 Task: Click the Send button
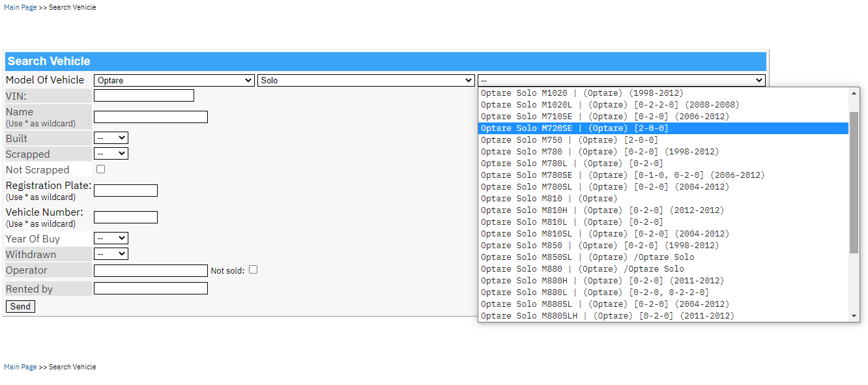(x=20, y=306)
